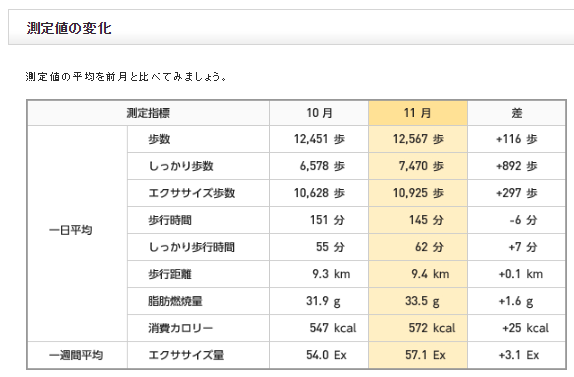Select November value 145 分
This screenshot has height=377, width=574.
click(426, 220)
